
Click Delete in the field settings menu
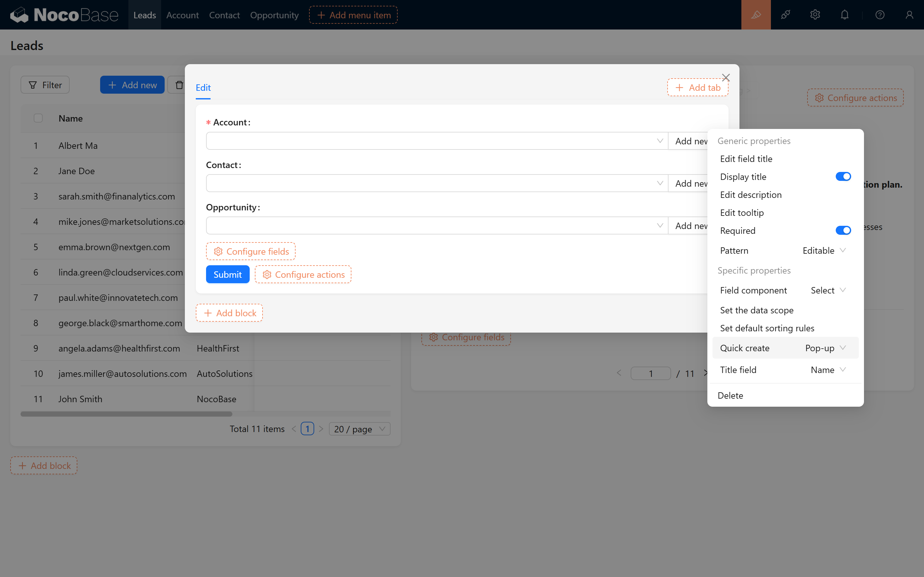(x=785, y=395)
